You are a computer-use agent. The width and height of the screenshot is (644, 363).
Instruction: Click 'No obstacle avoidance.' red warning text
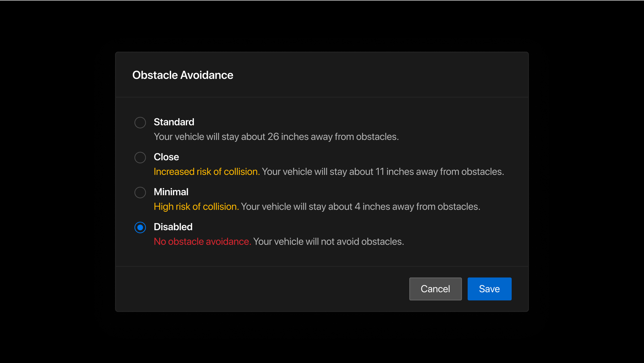(x=202, y=241)
